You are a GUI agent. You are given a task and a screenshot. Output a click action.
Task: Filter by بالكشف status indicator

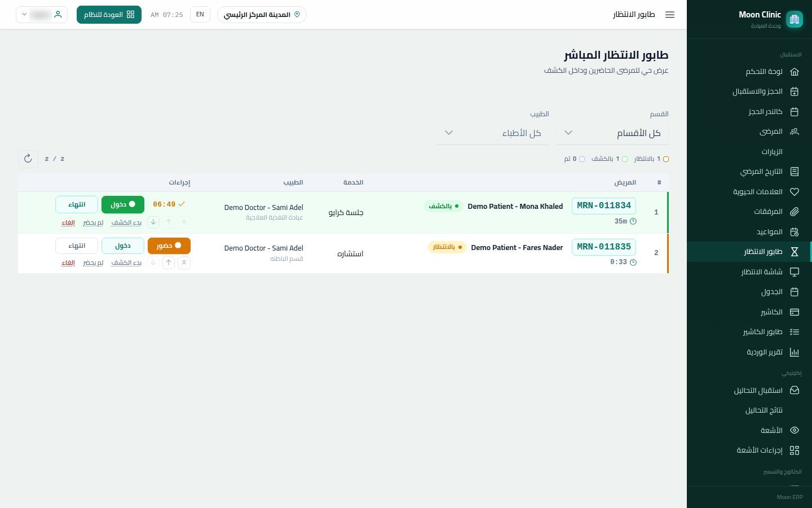[609, 159]
